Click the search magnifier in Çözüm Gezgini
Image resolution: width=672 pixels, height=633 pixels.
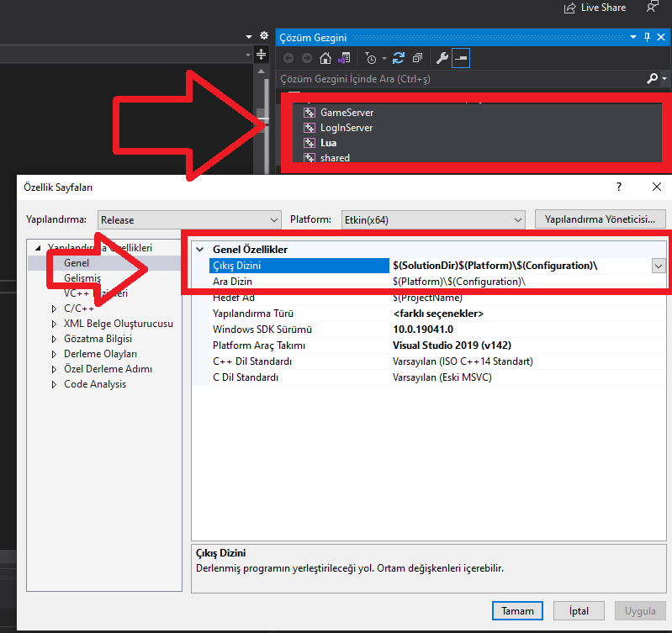(653, 78)
